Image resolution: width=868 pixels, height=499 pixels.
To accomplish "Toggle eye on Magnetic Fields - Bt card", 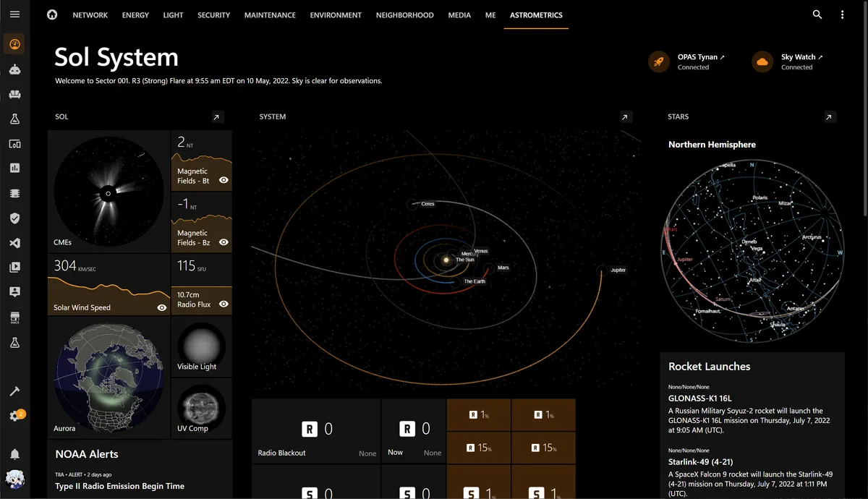I will tap(224, 180).
